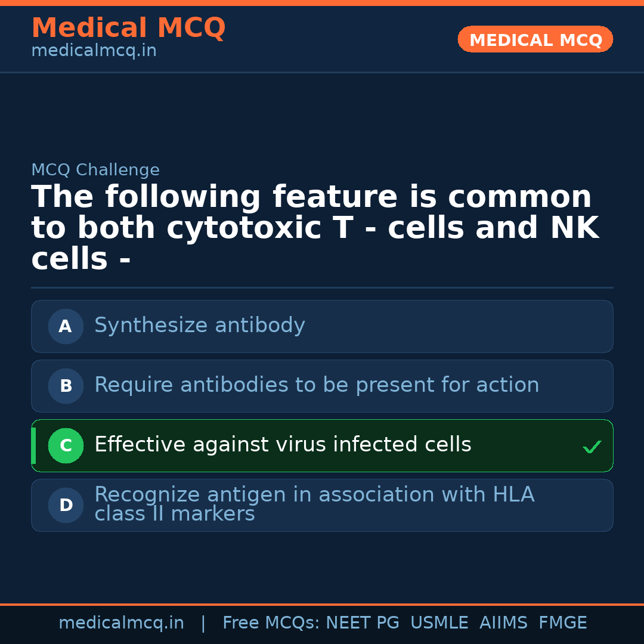
Task: Click the orange 'Medical MCQ' header title
Action: coord(128,28)
